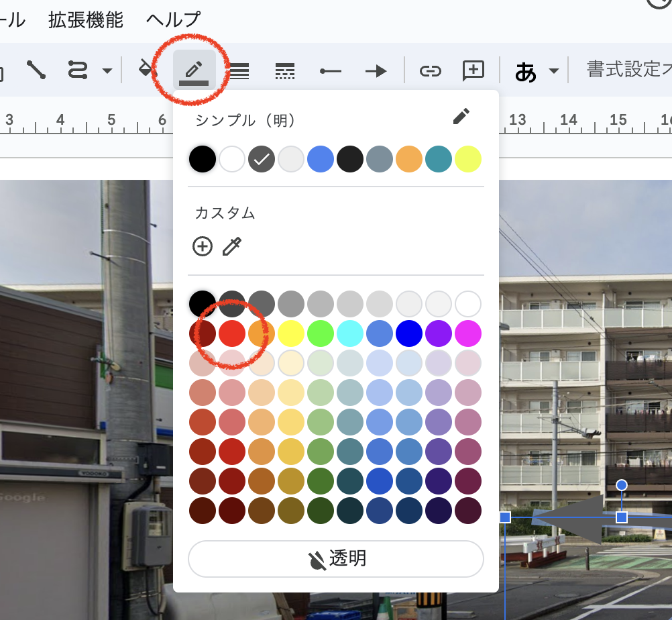Viewport: 672px width, 620px height.
Task: Click the 透明 transparent button
Action: (x=335, y=558)
